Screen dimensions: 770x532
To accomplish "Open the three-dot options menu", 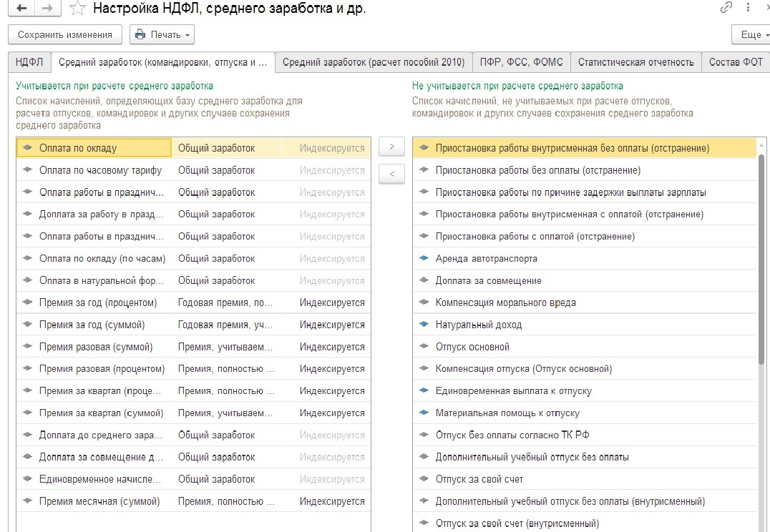I will [748, 7].
